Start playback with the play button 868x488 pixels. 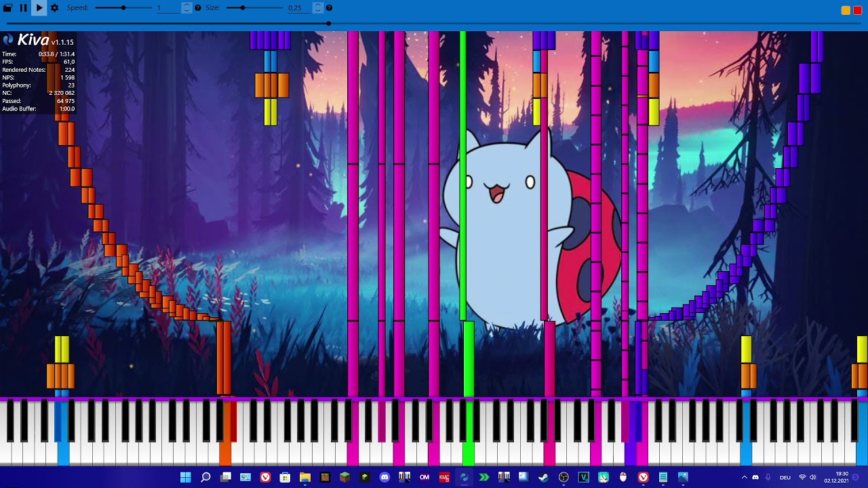click(39, 8)
